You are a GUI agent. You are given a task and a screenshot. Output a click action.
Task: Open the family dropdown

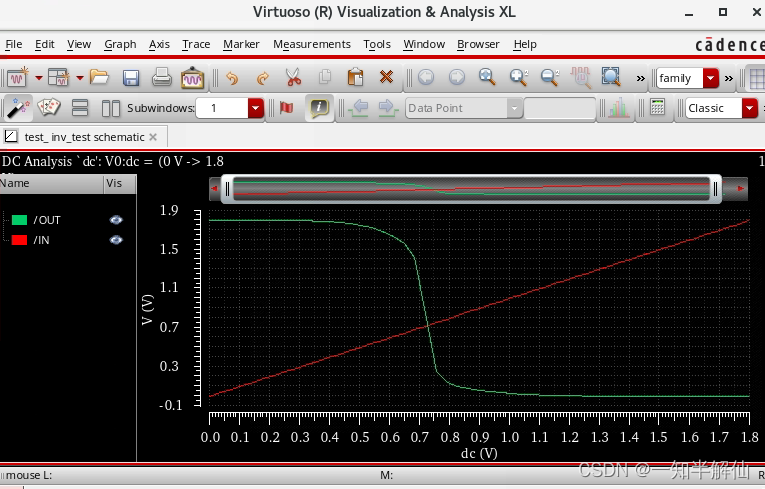(x=711, y=78)
